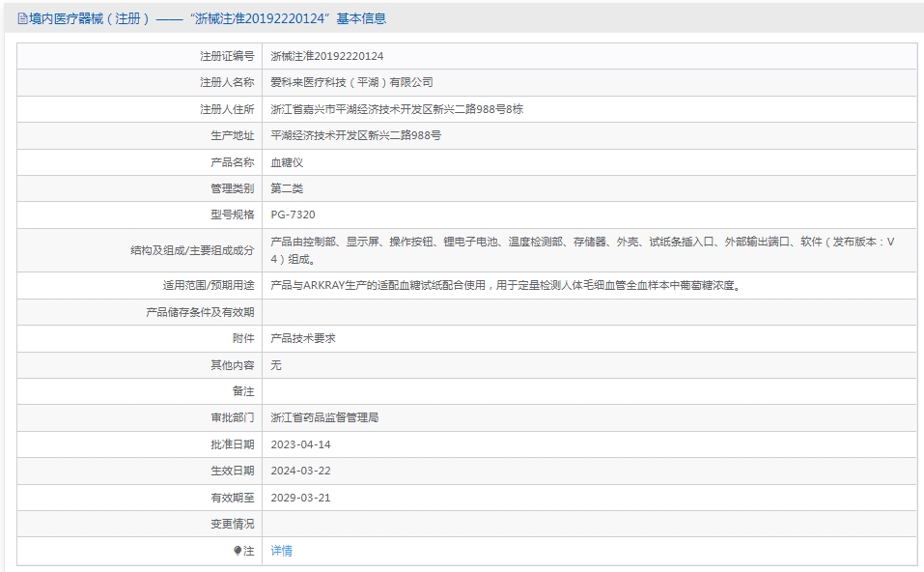Select expiry date 2029-03-21
This screenshot has width=924, height=572.
pos(300,498)
